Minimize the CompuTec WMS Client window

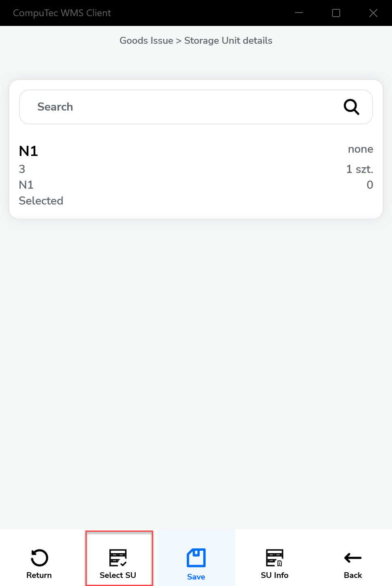(x=299, y=13)
